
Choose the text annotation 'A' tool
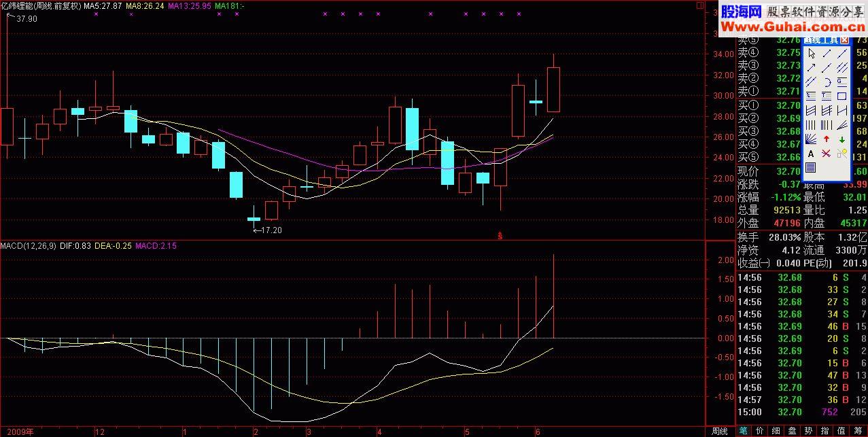tap(811, 154)
